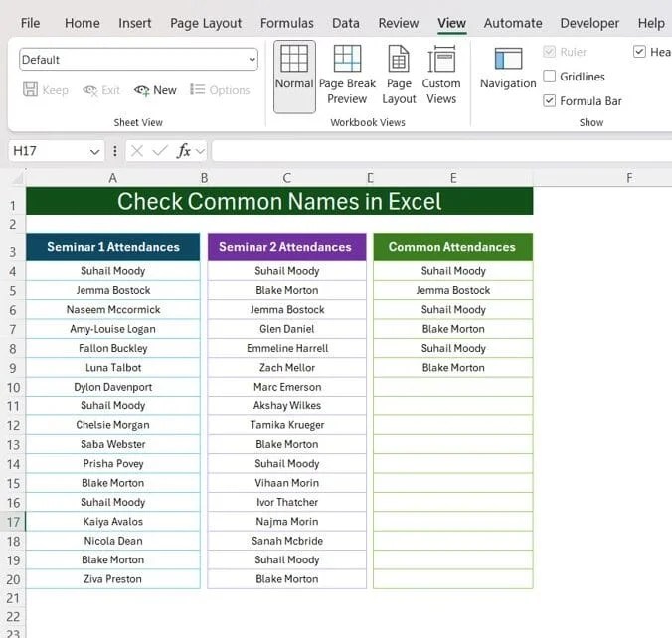Select Seminar 1 Attendances header cell
Image resolution: width=672 pixels, height=638 pixels.
(x=112, y=247)
